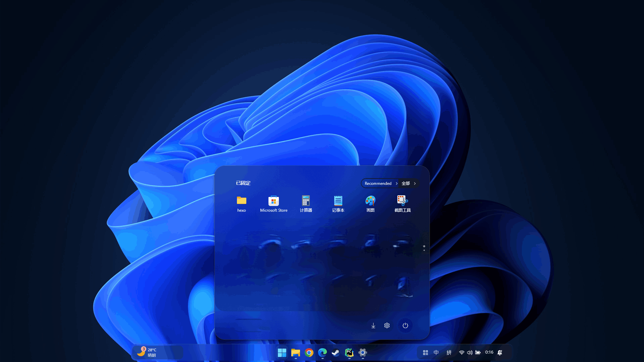Open the clock showing 0:16
The width and height of the screenshot is (644, 362).
[x=489, y=352]
